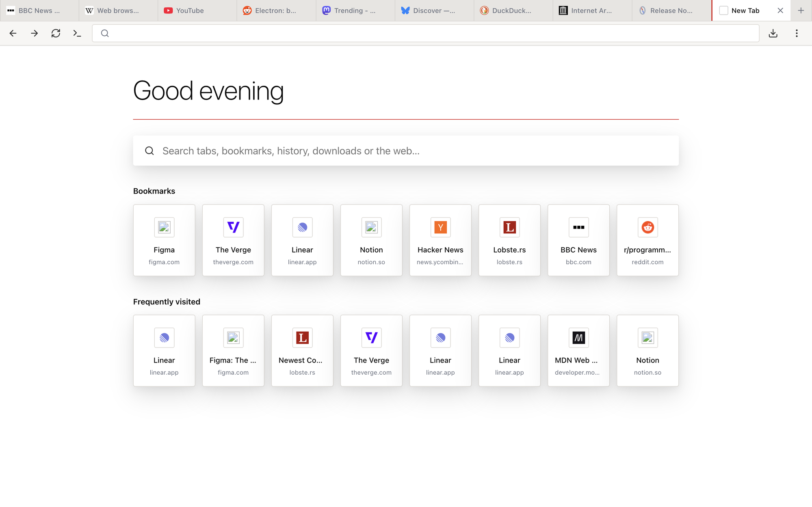Switch to the Trending Mastodon tab
The height and width of the screenshot is (507, 812).
click(x=355, y=11)
